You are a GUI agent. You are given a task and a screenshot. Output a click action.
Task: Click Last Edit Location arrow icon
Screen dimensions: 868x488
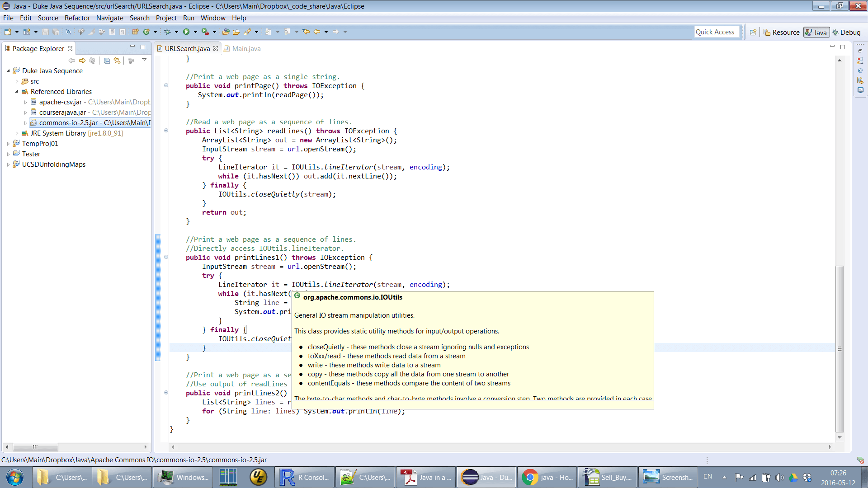coord(306,32)
